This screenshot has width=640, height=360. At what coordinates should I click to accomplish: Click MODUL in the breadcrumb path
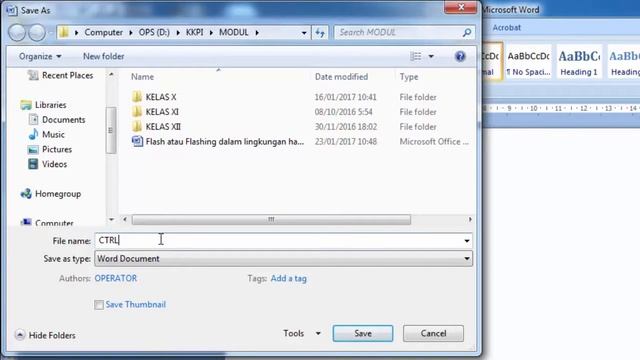pyautogui.click(x=233, y=32)
